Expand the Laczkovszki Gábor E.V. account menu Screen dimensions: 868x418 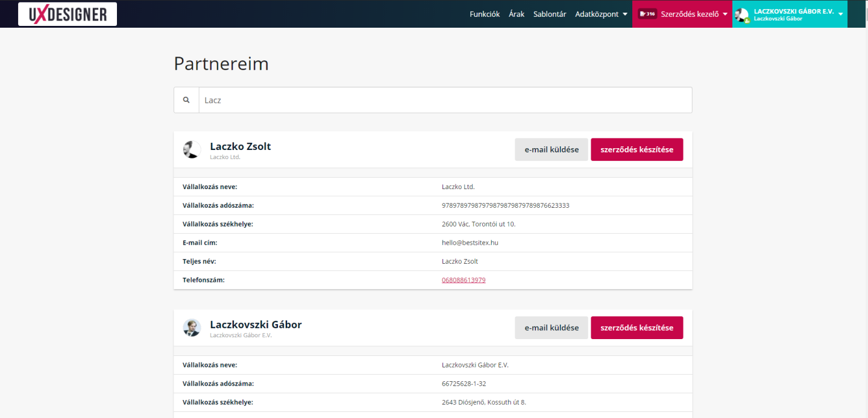tap(840, 14)
